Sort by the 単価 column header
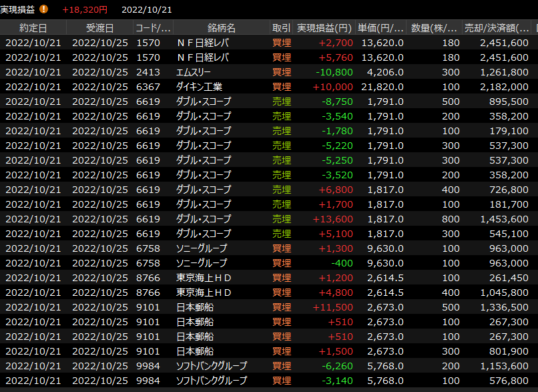This screenshot has height=392, width=538. coord(380,28)
